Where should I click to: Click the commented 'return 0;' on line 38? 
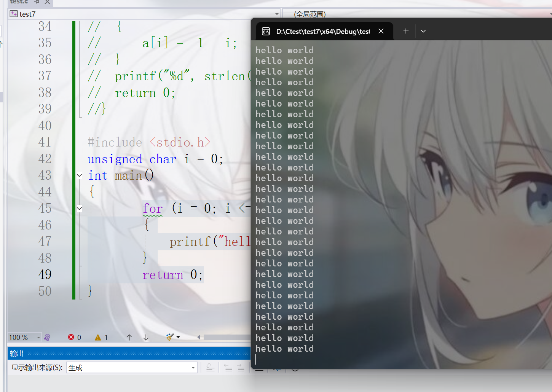pyautogui.click(x=145, y=93)
